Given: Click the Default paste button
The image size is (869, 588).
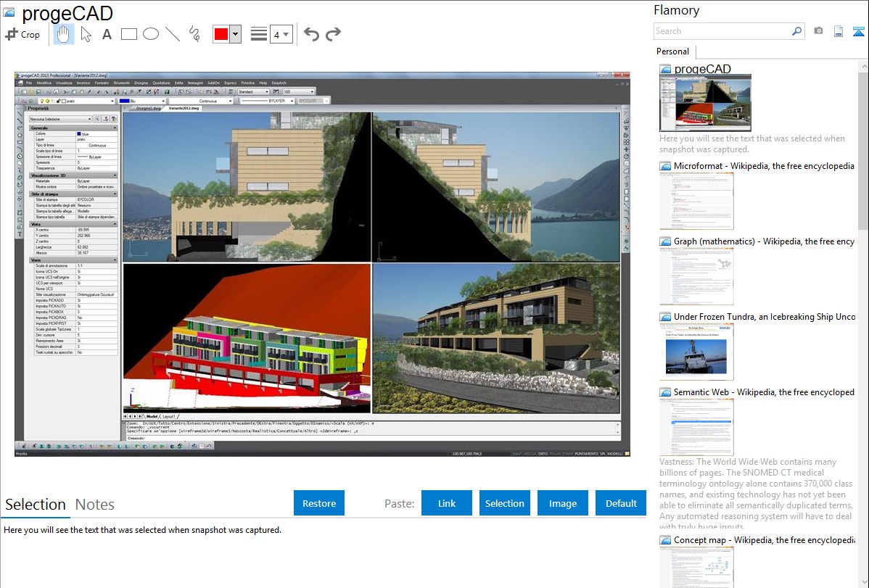Looking at the screenshot, I should [x=621, y=503].
